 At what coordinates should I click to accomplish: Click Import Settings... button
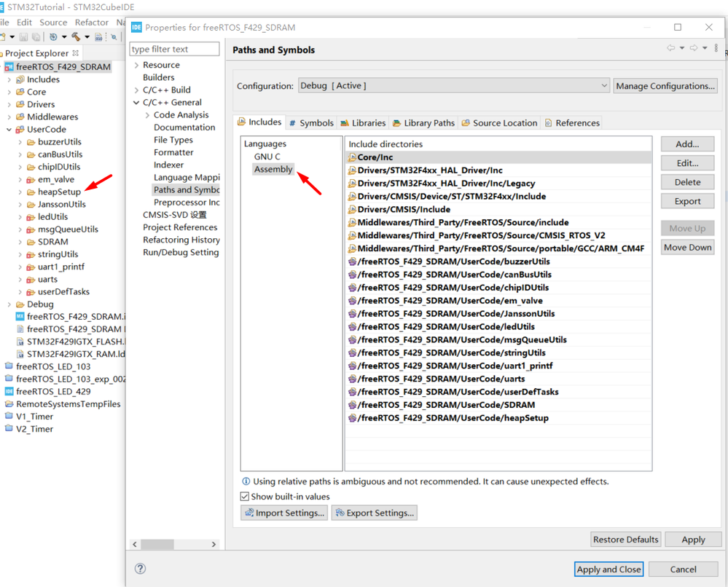tap(284, 513)
